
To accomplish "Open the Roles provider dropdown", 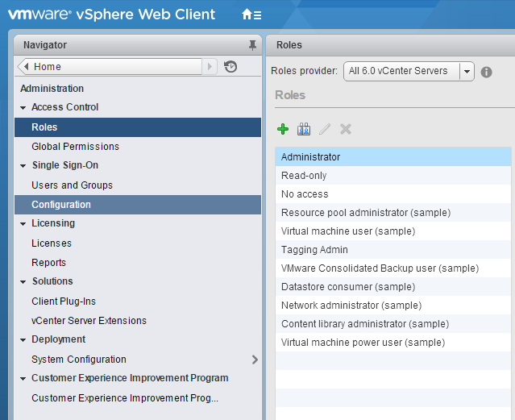I will (x=466, y=71).
